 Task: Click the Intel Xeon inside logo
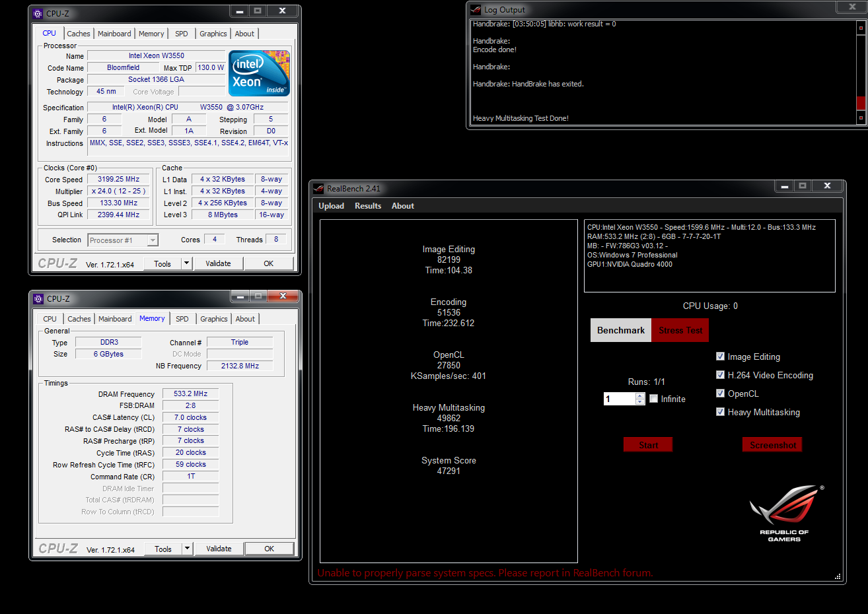point(259,73)
